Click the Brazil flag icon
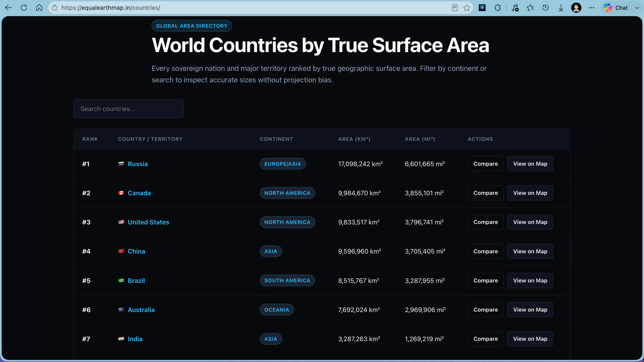 pyautogui.click(x=121, y=280)
